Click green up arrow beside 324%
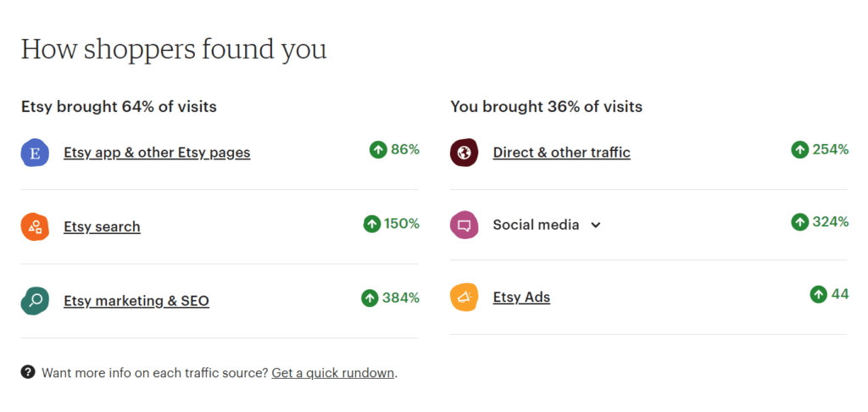 coord(800,223)
